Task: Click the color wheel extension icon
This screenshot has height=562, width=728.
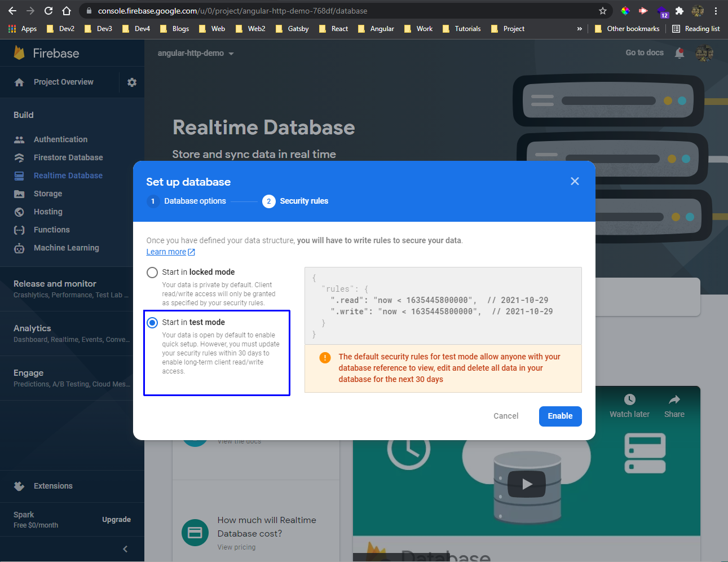Action: 625,11
